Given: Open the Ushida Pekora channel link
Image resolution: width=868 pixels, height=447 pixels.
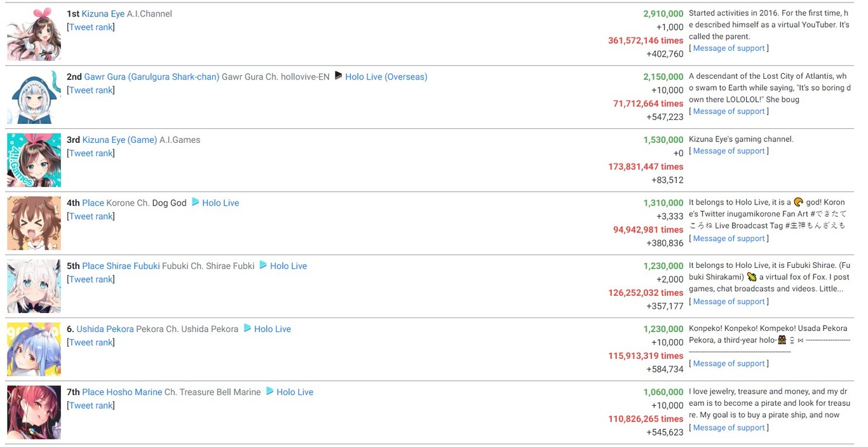Looking at the screenshot, I should coord(104,329).
